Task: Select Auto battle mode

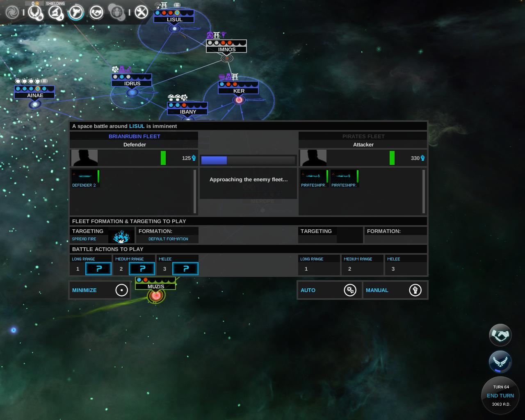Action: [x=329, y=290]
